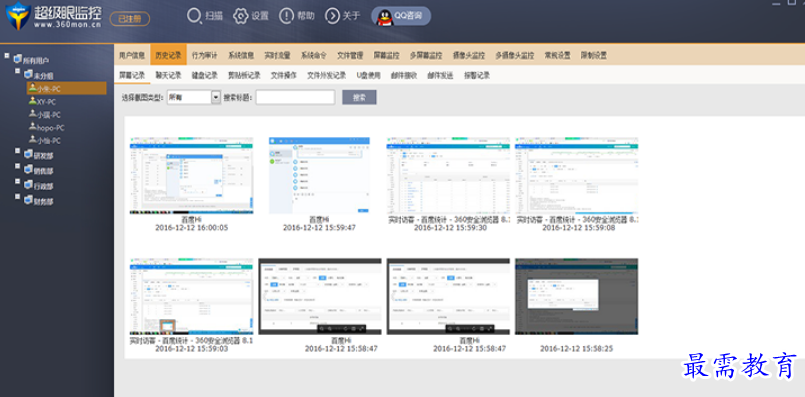Toggle the 财务部 tree expander
The width and height of the screenshot is (805, 397).
(x=18, y=197)
